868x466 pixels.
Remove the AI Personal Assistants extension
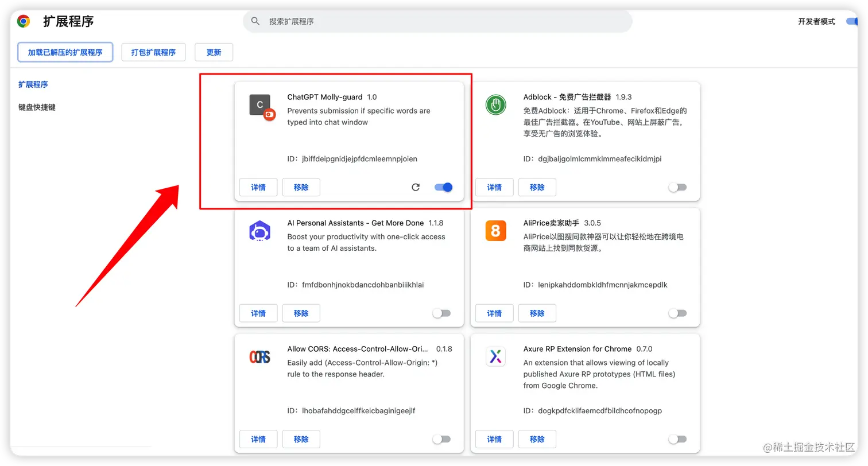[x=301, y=313]
